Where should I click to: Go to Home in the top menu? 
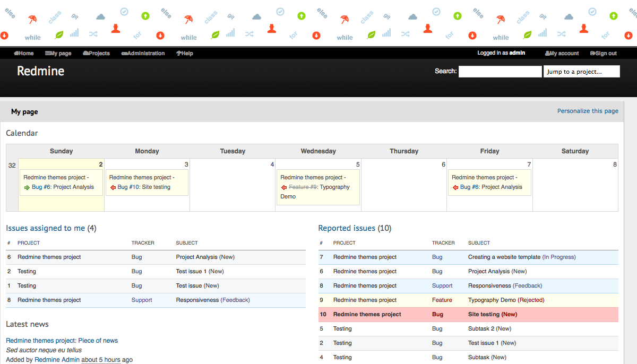click(x=24, y=53)
